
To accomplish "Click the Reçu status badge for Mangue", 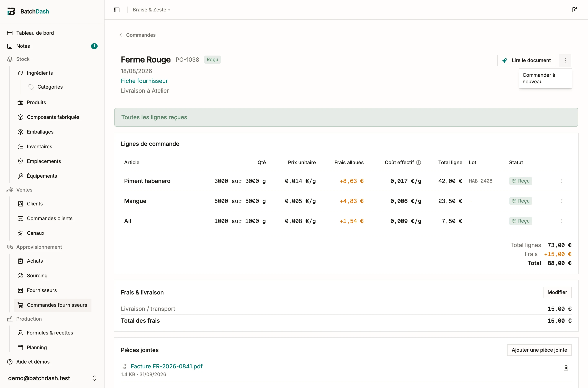I will pyautogui.click(x=520, y=201).
